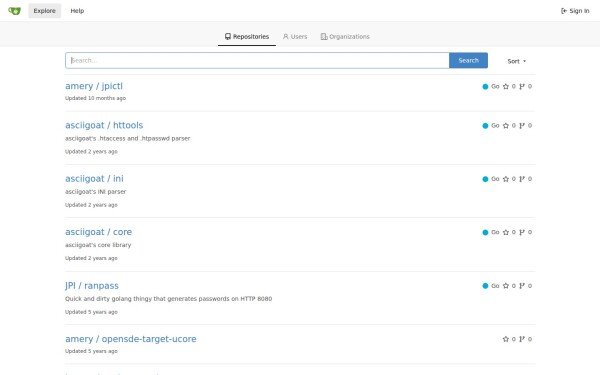Click the star icon for asciigoat / httools

click(x=505, y=126)
